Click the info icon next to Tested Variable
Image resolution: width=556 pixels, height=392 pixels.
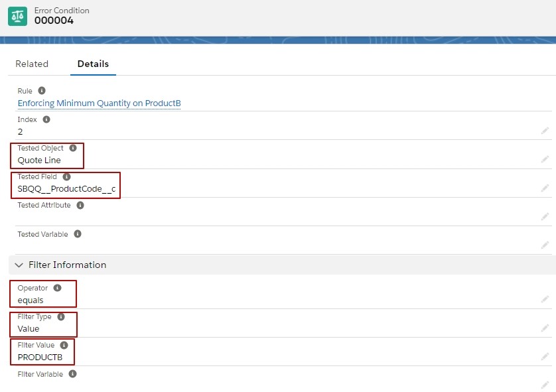(78, 234)
